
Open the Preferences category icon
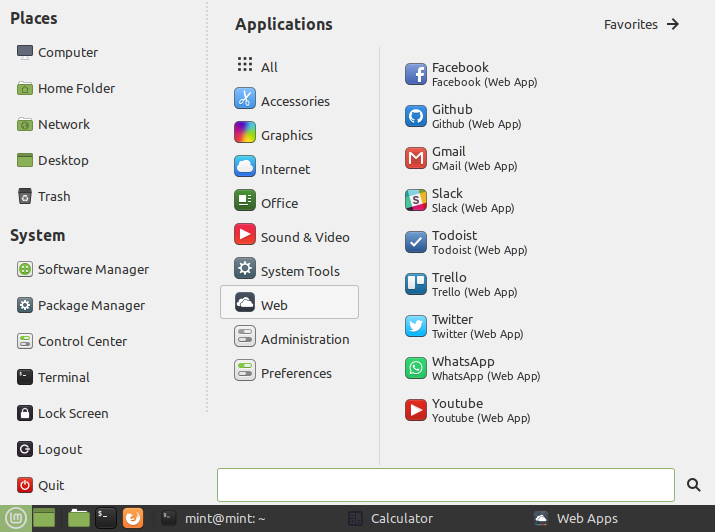pos(245,370)
